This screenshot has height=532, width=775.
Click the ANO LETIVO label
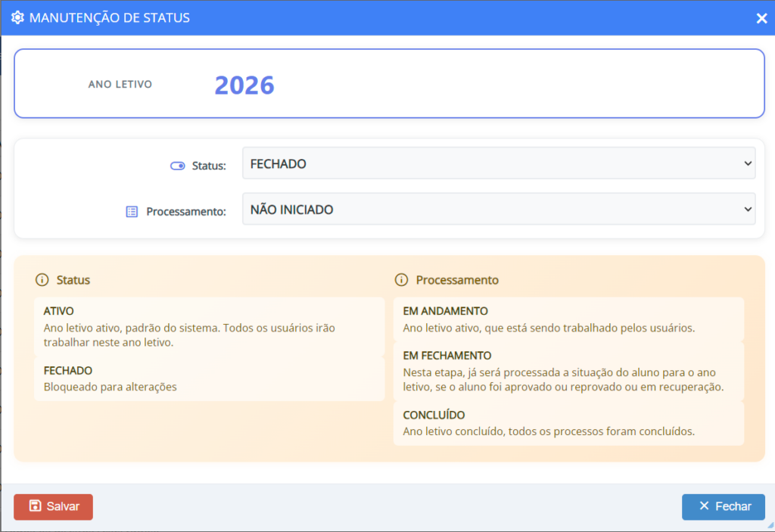coord(120,85)
